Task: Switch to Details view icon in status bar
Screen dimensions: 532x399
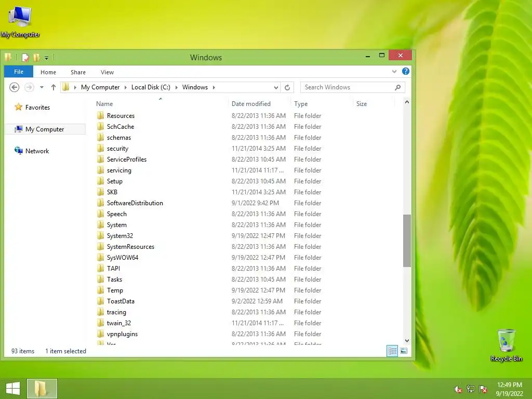Action: [392, 351]
